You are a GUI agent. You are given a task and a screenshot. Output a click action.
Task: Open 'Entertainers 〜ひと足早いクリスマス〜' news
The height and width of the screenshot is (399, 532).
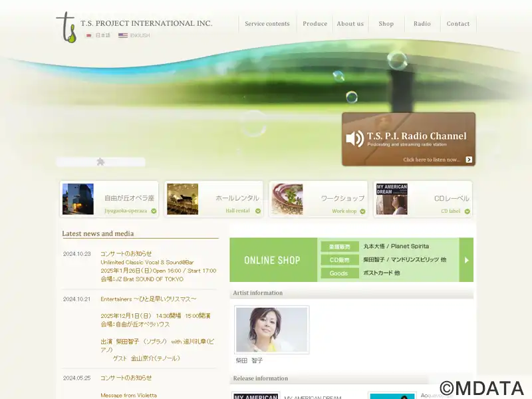[148, 299]
